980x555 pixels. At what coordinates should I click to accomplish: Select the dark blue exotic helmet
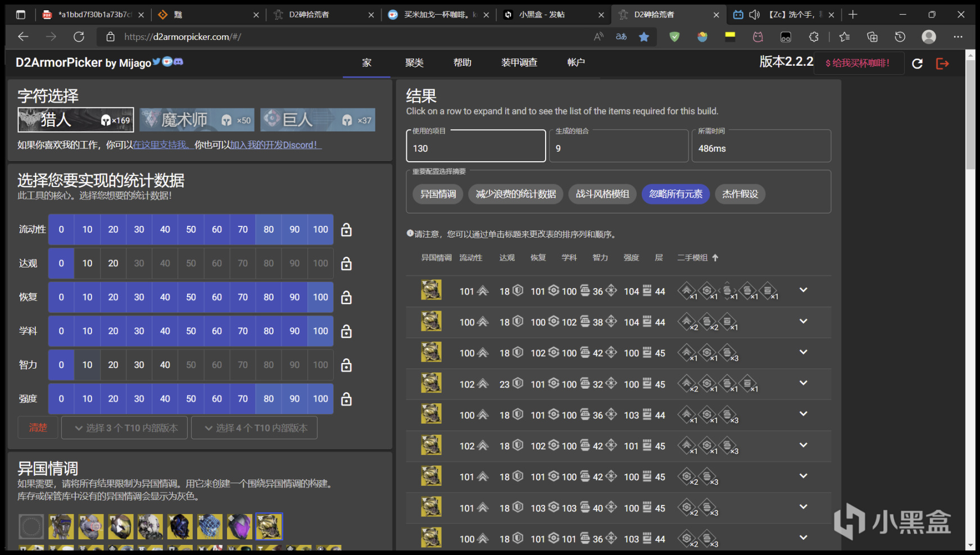(x=180, y=527)
